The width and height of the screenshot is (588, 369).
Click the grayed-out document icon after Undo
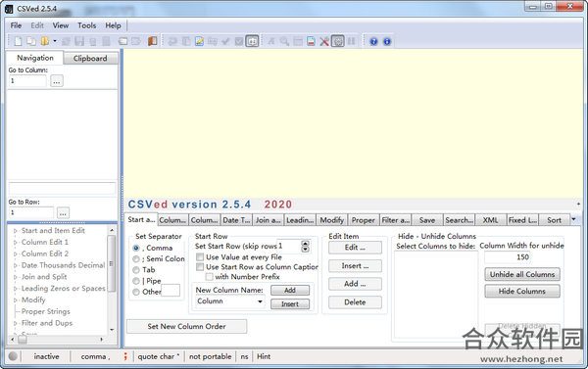[x=186, y=41]
